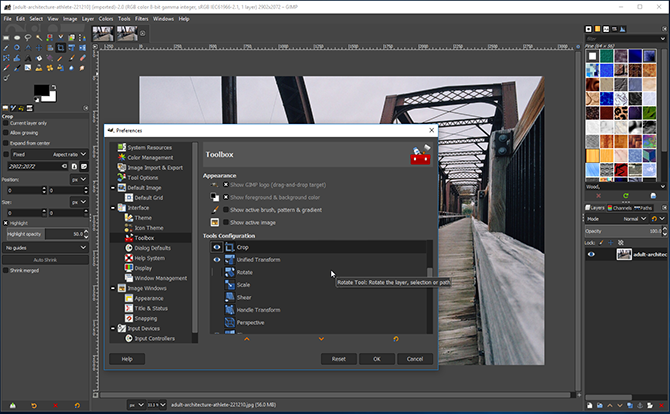Click the Rotate tool icon in Tools Configuration
The height and width of the screenshot is (414, 670).
pyautogui.click(x=231, y=272)
